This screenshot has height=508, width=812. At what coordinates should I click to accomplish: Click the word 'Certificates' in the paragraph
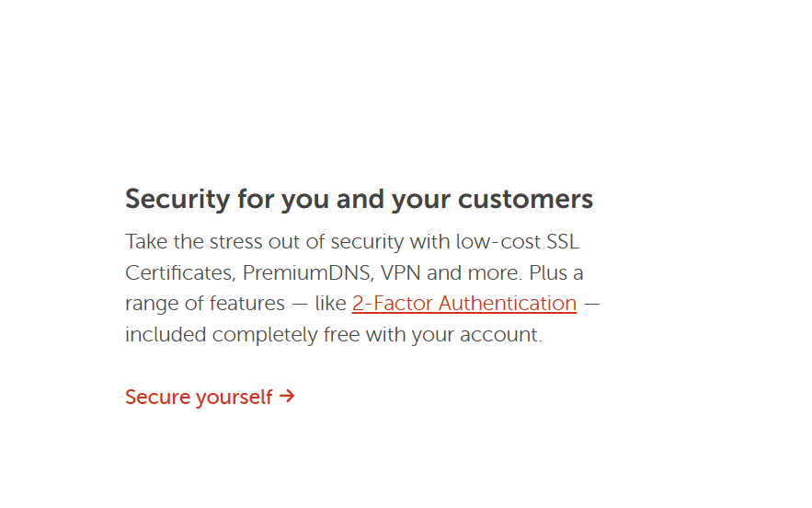point(179,273)
